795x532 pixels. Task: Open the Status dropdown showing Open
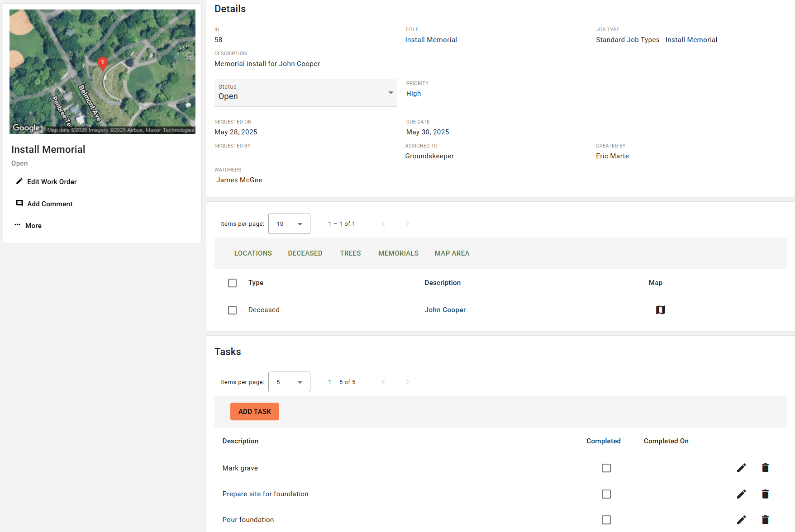point(305,93)
